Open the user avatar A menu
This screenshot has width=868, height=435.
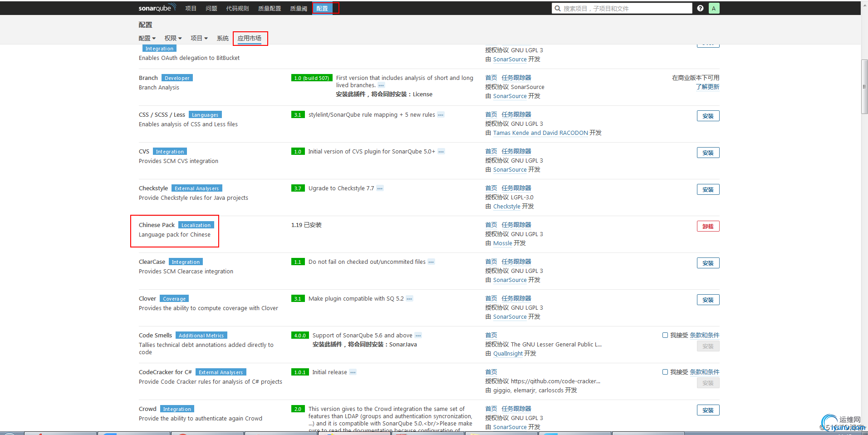[714, 8]
